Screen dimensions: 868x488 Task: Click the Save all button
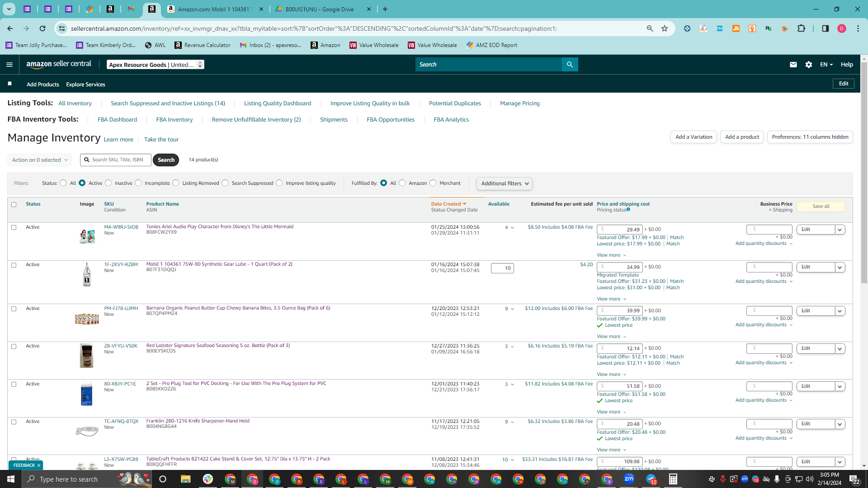point(821,206)
